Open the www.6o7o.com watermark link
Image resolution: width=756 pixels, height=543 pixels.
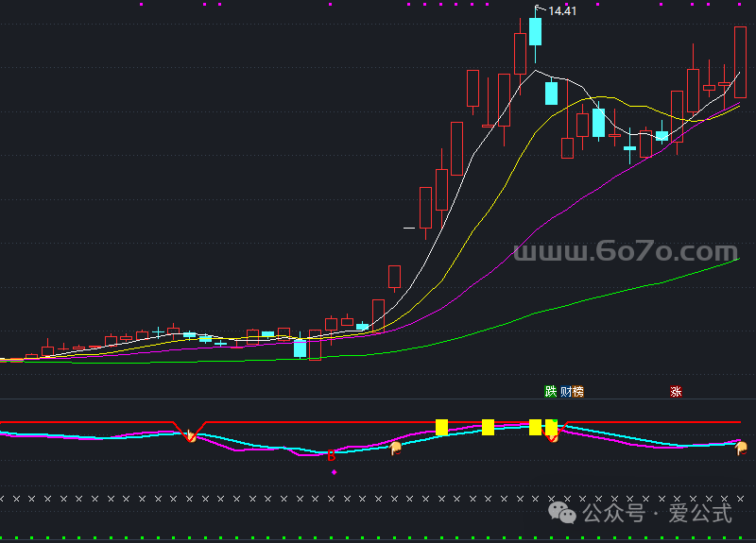pyautogui.click(x=625, y=252)
